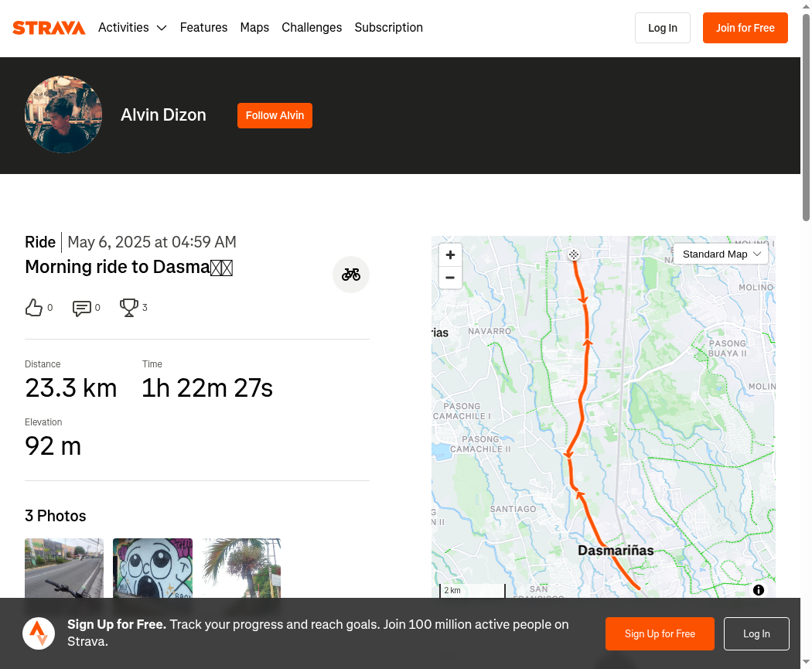The height and width of the screenshot is (669, 812).
Task: Open the Subscription menu item
Action: (x=388, y=27)
